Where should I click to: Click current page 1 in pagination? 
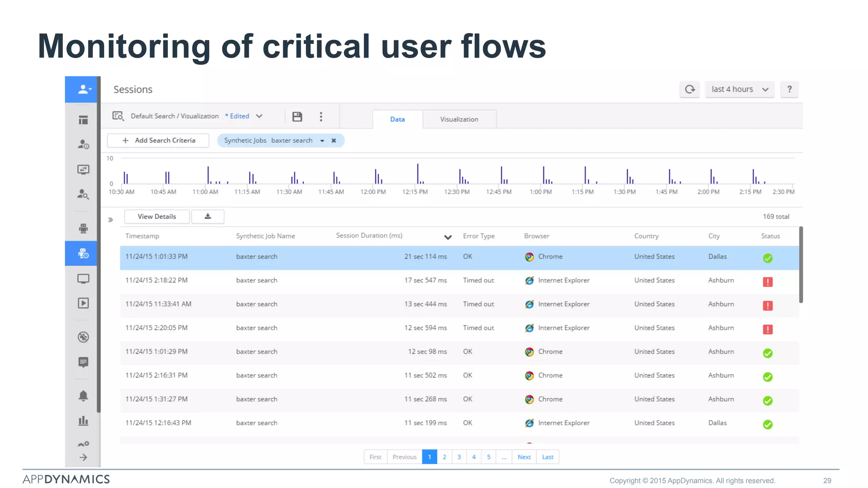click(x=429, y=457)
